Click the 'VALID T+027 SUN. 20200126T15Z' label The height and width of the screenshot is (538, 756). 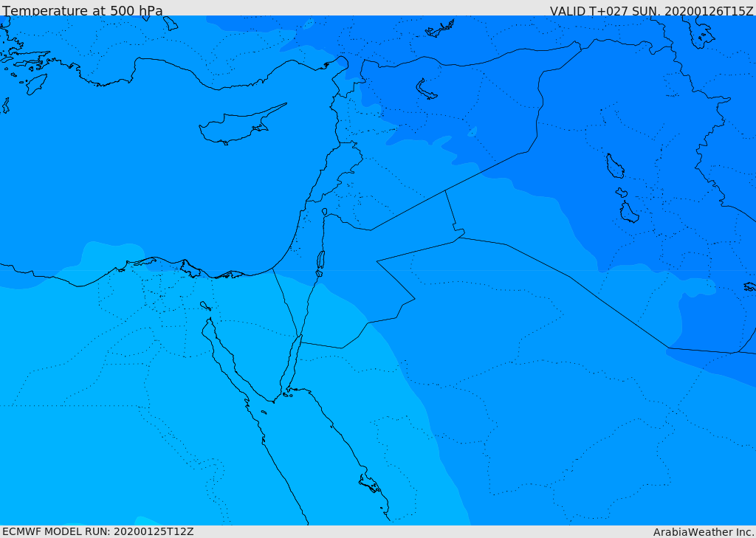(651, 11)
